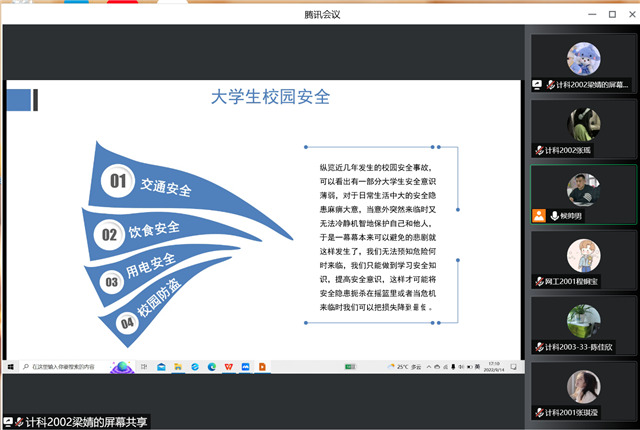Click the green battery-like icon in taskbar
The height and width of the screenshot is (430, 640).
[350, 367]
